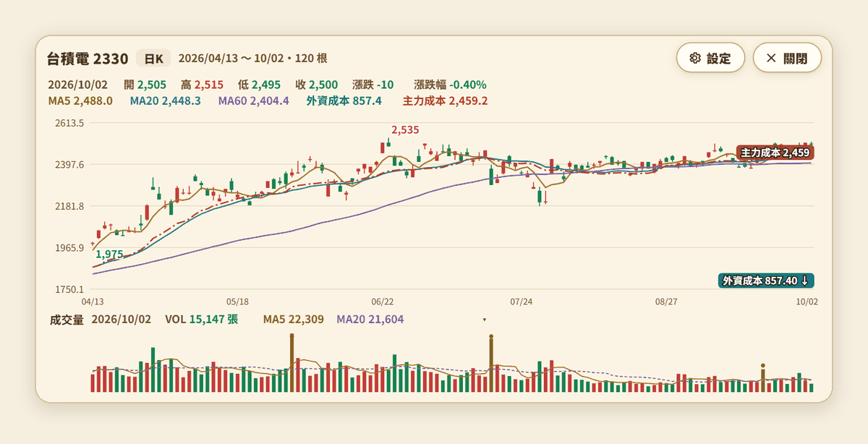
Task: Click the 高 2,515 high value
Action: [x=202, y=85]
